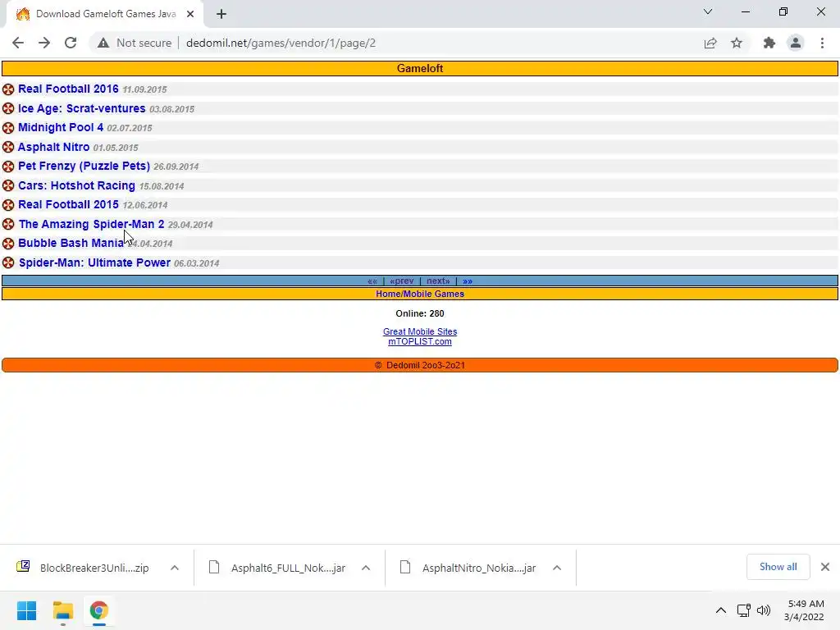Share this page using the share icon
The height and width of the screenshot is (630, 840).
710,43
